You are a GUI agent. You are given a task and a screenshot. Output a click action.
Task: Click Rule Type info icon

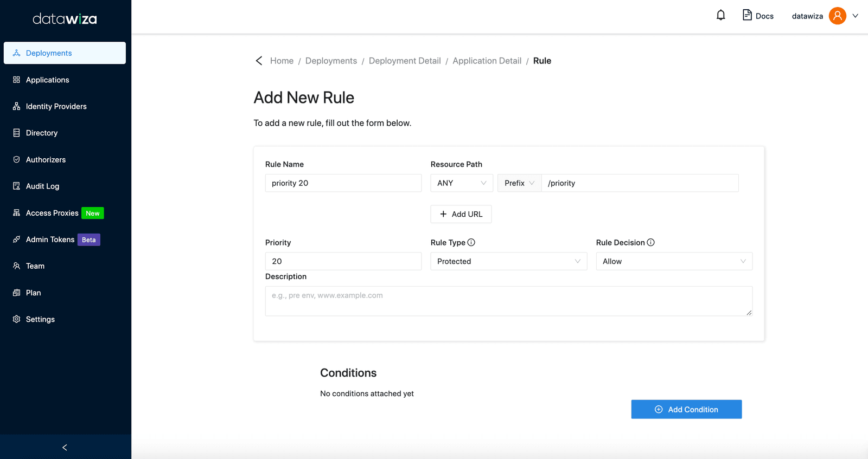tap(471, 242)
